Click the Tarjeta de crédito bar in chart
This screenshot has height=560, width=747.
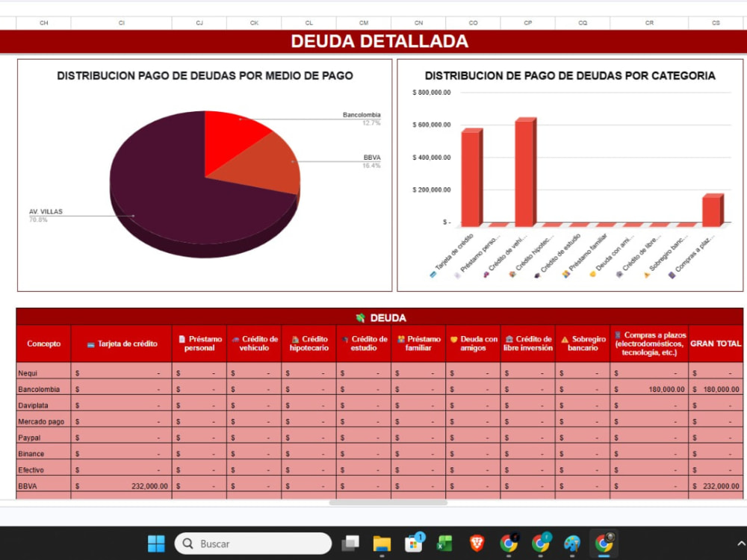[x=471, y=178]
